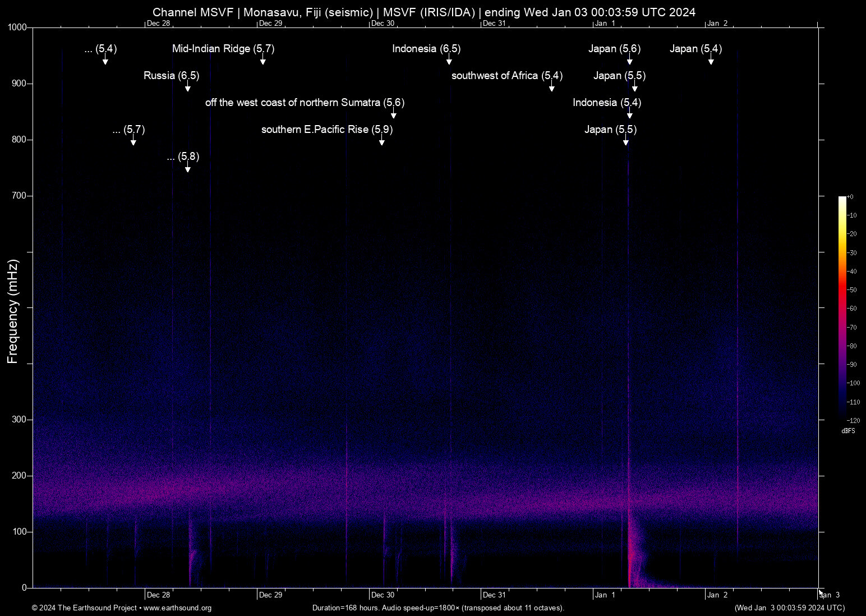The width and height of the screenshot is (866, 616).
Task: Expand the truncated (5.7) event label
Action: pos(128,130)
